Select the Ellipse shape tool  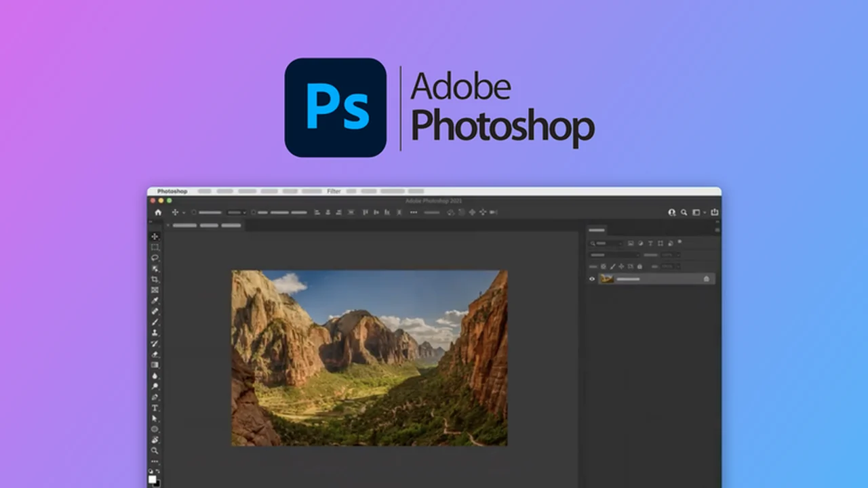pyautogui.click(x=155, y=429)
